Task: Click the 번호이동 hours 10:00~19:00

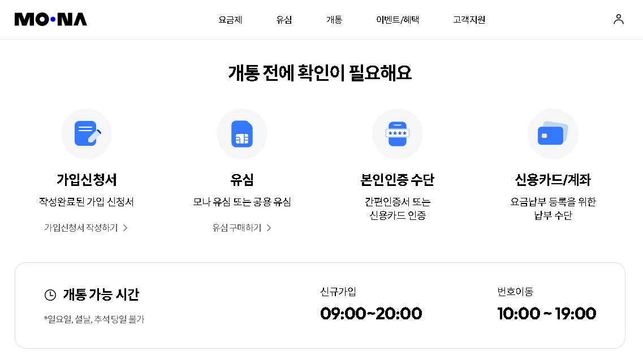Action: point(546,313)
